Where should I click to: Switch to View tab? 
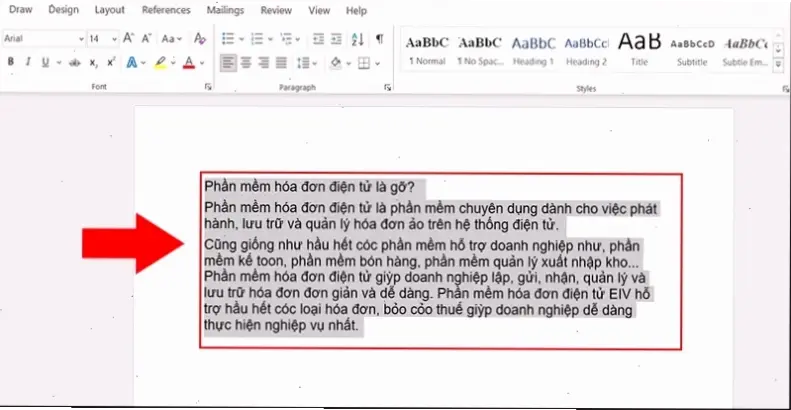(x=319, y=10)
